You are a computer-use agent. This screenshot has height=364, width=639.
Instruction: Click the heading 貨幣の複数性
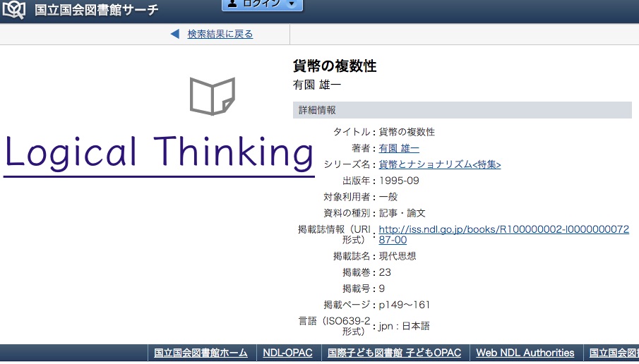(335, 66)
